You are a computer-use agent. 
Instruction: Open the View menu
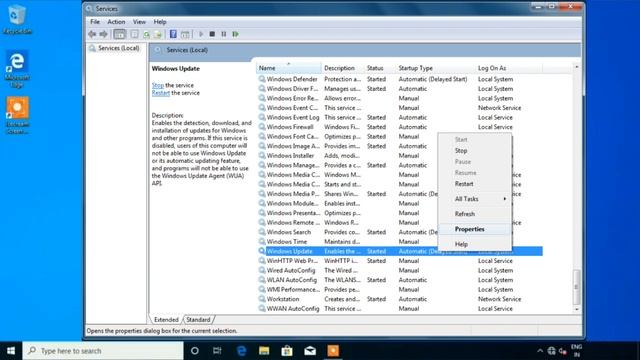(x=139, y=22)
